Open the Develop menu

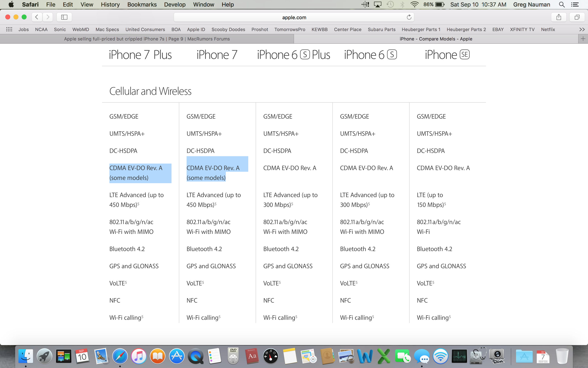tap(175, 4)
